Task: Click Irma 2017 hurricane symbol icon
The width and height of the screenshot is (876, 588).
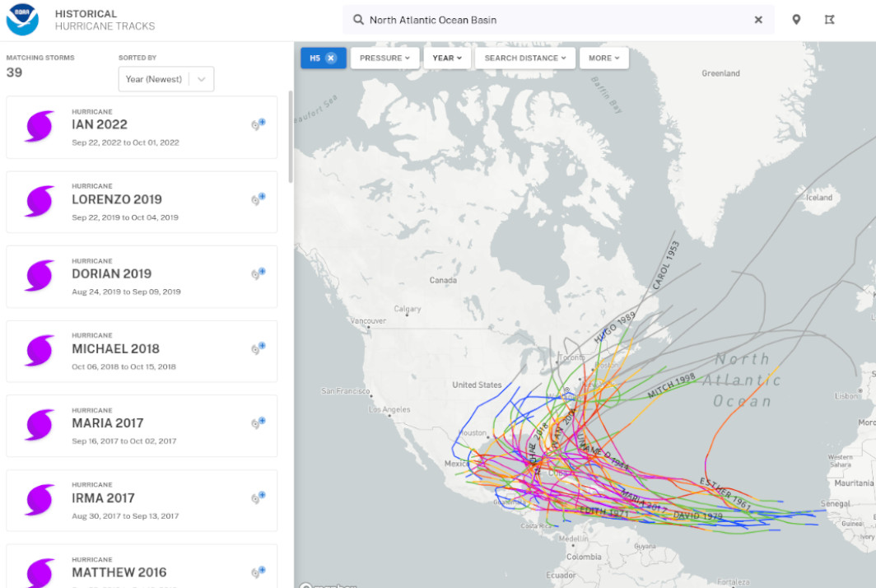Action: (x=40, y=500)
